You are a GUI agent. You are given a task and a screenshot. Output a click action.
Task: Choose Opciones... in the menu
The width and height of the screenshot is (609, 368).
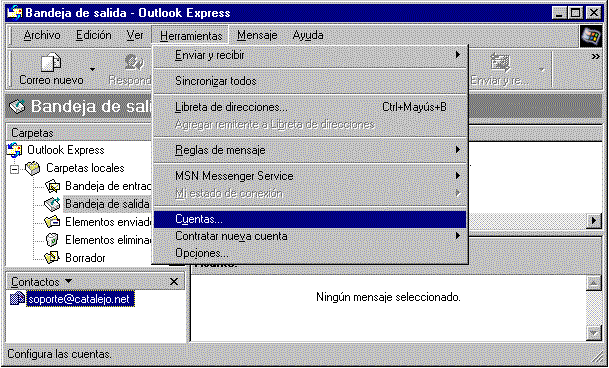(x=310, y=253)
